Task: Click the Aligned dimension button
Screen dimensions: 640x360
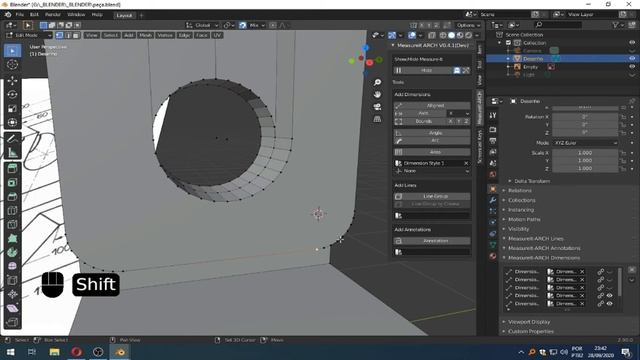Action: pos(432,105)
